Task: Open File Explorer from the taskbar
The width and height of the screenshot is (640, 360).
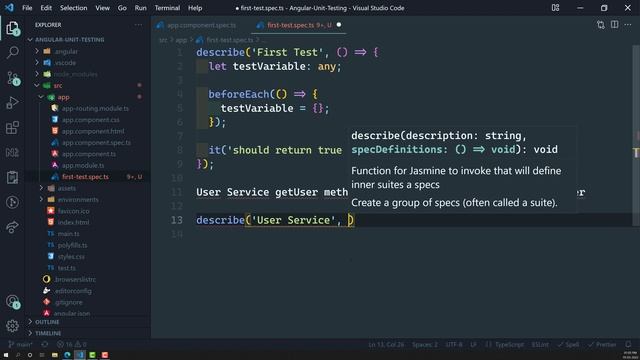Action: click(x=55, y=355)
